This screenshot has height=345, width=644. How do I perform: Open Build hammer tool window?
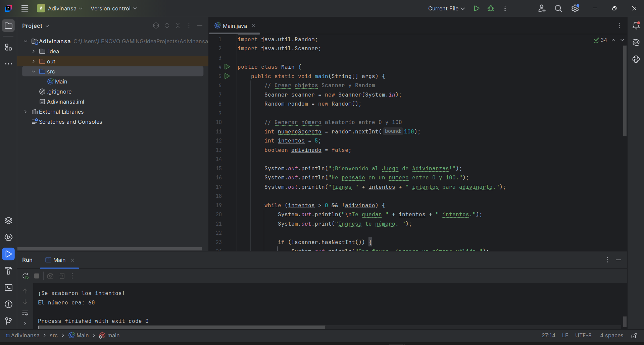[8, 271]
